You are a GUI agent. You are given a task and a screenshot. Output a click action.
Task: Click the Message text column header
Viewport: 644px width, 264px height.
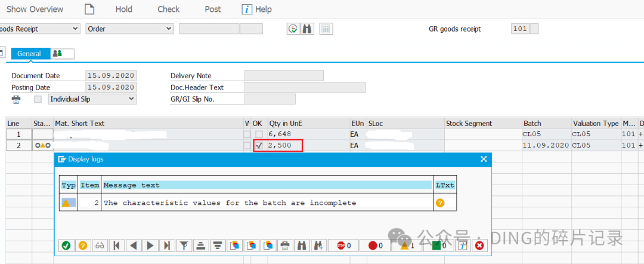point(267,185)
